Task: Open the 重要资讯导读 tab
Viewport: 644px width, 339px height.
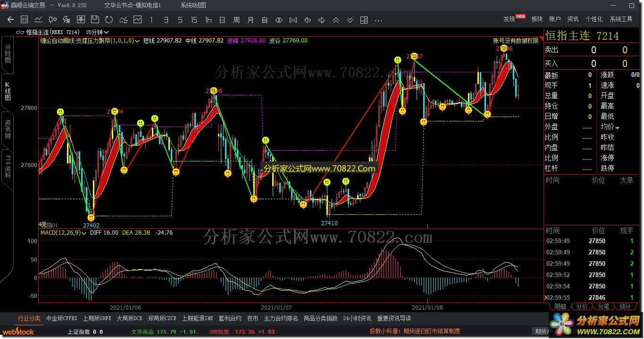Action: pyautogui.click(x=394, y=318)
